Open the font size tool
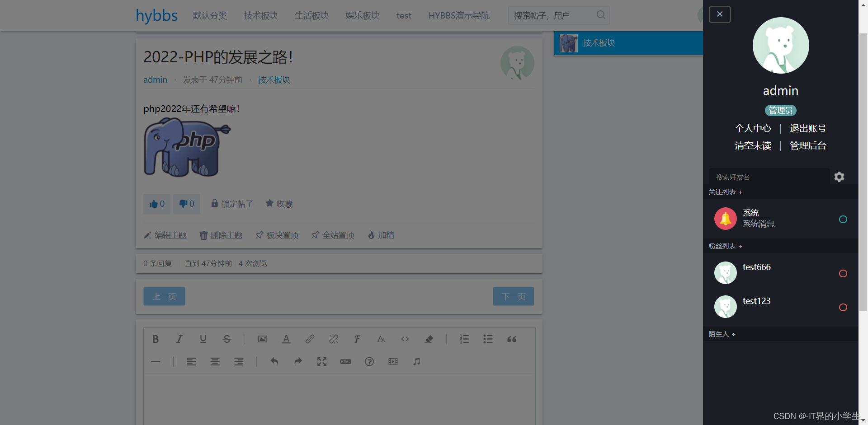The image size is (868, 425). coord(381,339)
